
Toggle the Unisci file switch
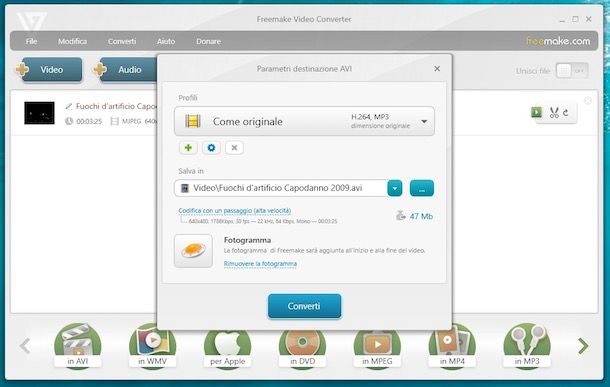(x=571, y=71)
